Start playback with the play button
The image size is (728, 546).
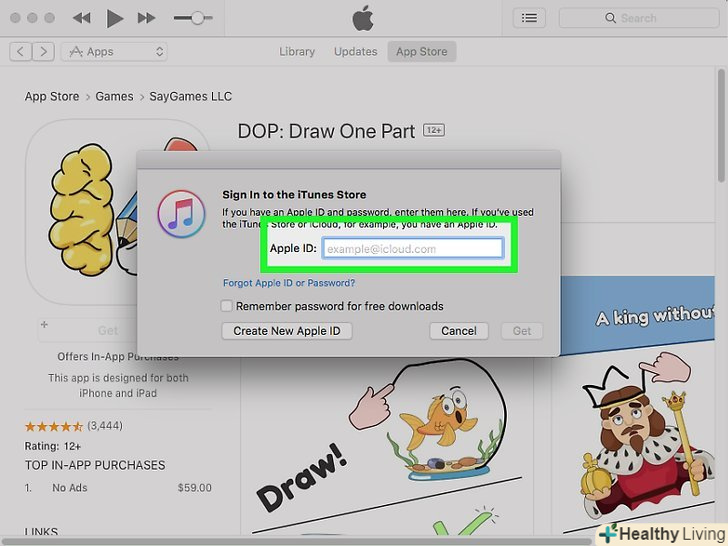(114, 19)
